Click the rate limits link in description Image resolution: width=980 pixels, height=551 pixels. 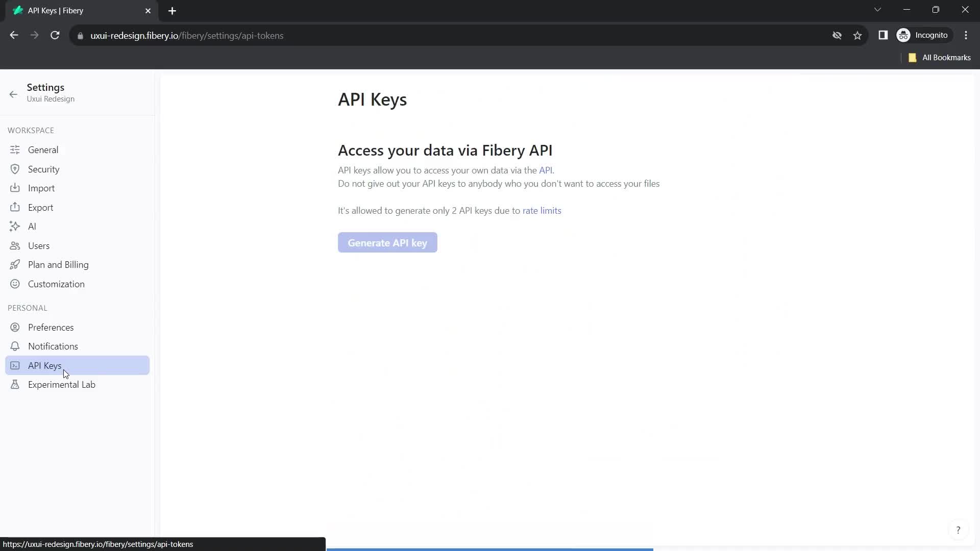[x=542, y=211]
